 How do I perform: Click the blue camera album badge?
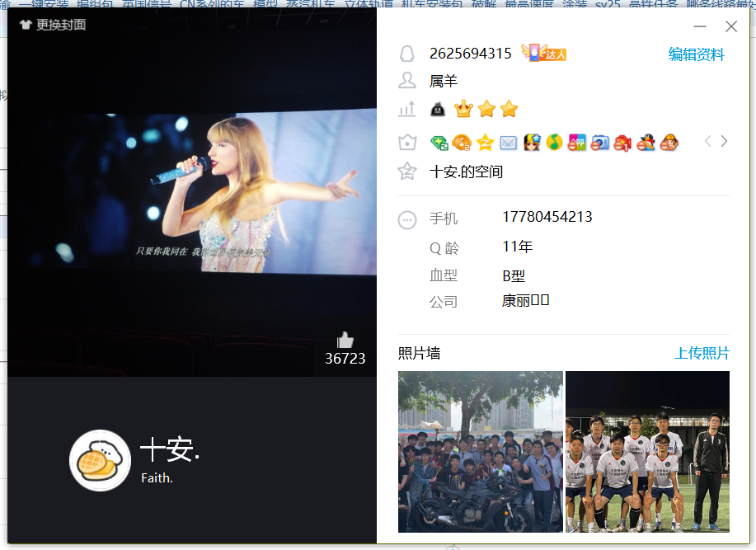(x=599, y=143)
